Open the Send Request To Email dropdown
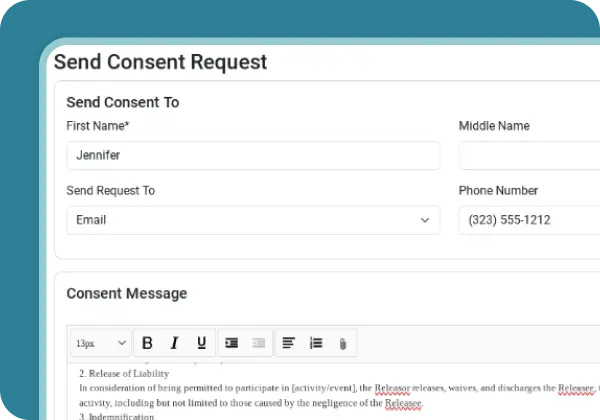 tap(253, 220)
